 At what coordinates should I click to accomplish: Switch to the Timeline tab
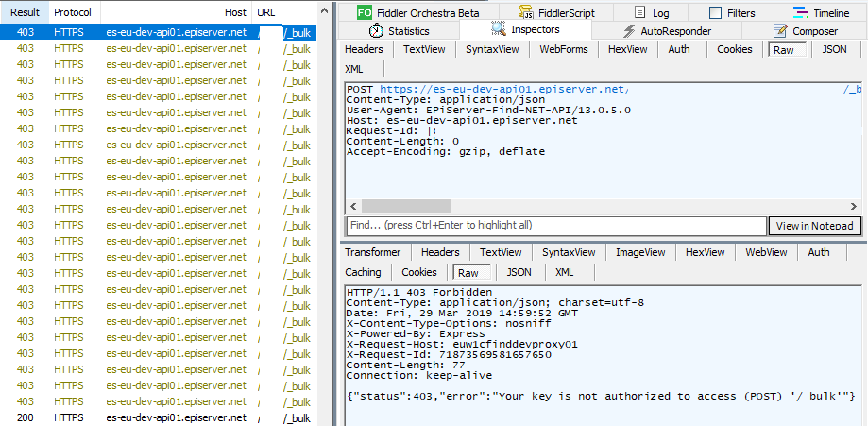[x=821, y=12]
